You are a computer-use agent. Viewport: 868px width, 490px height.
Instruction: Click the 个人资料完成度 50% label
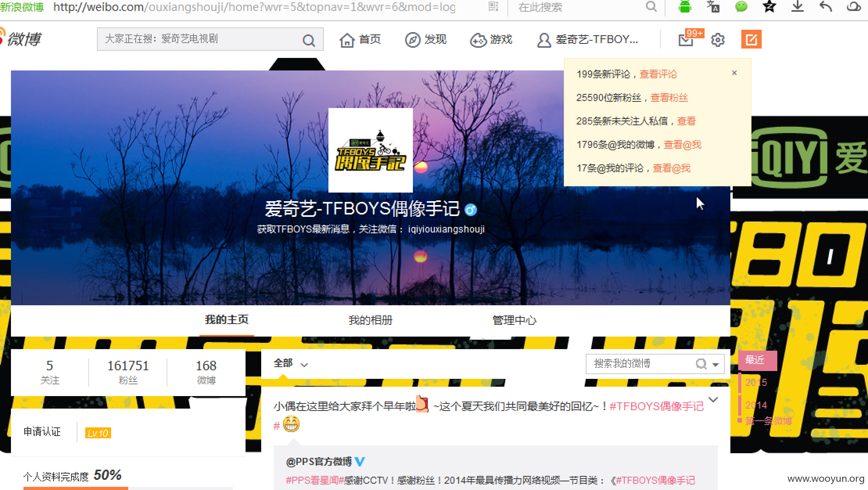[72, 476]
